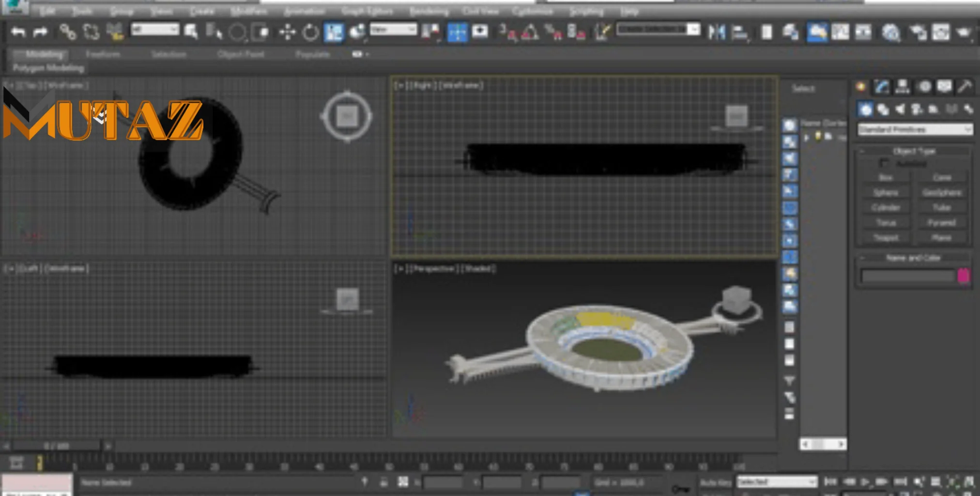Open the Select by Name dialog
Screen dimensions: 980x496
214,32
